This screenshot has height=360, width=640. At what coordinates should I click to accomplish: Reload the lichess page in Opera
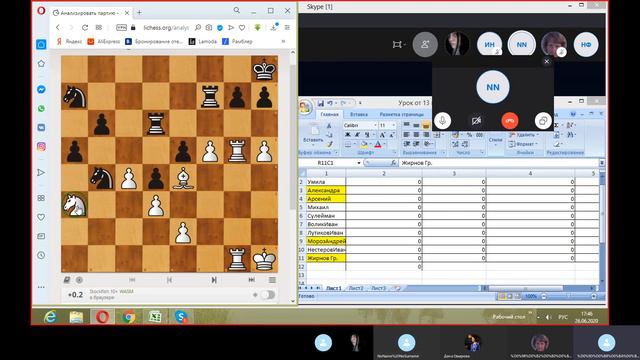click(x=85, y=27)
